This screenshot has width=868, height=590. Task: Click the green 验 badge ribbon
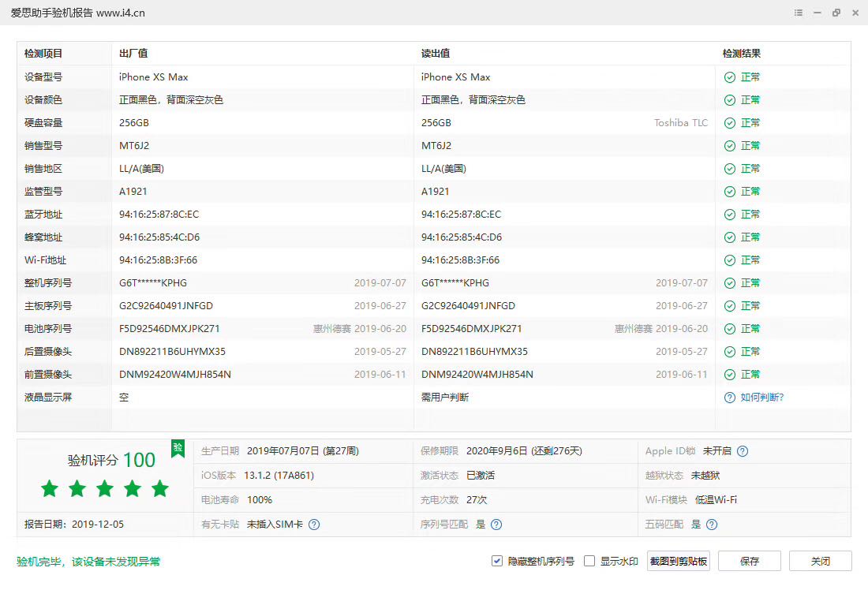(x=178, y=448)
